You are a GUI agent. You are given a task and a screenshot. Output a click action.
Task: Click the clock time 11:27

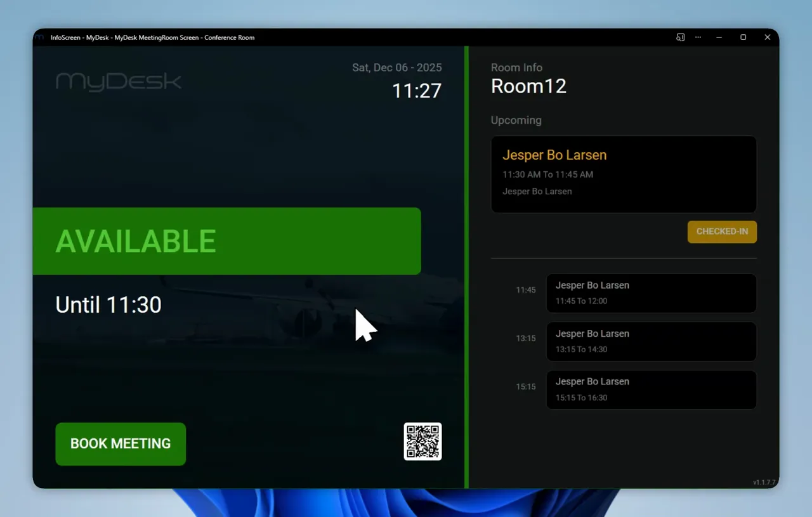coord(417,91)
